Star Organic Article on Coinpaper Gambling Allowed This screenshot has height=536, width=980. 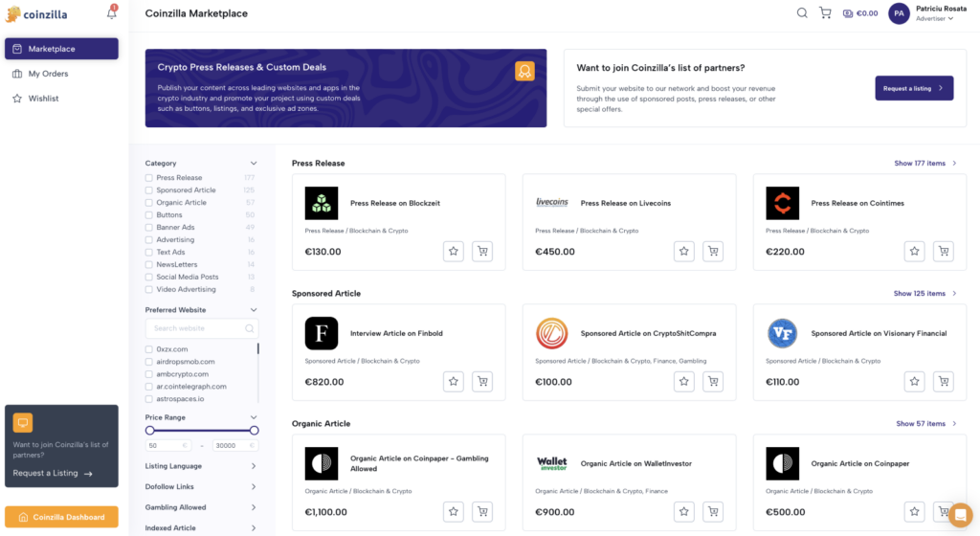click(453, 512)
